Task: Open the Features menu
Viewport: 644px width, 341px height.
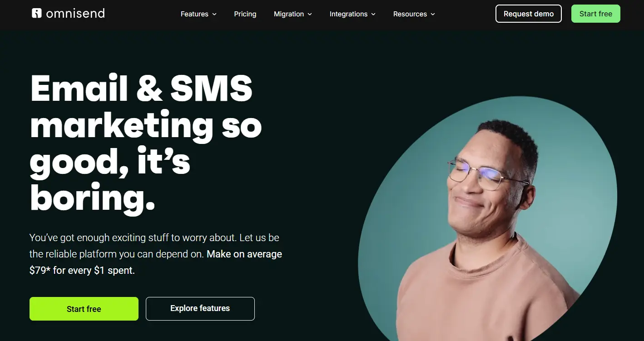Action: [x=198, y=14]
